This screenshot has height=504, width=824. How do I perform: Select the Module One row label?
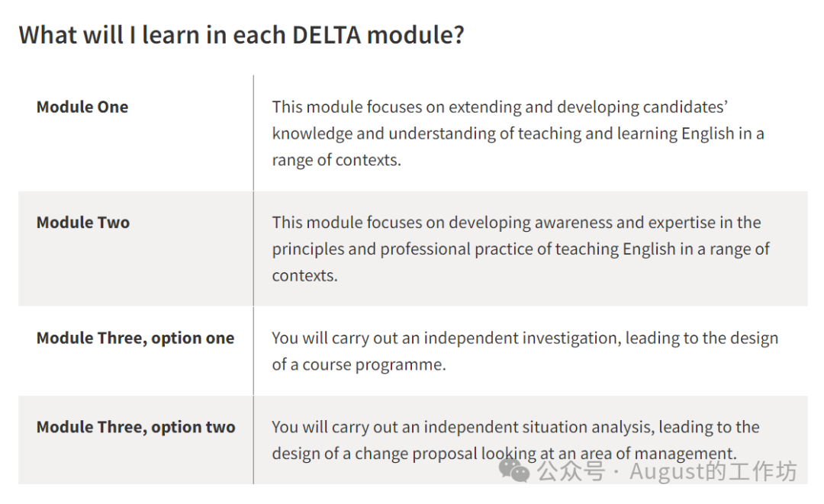coord(82,107)
